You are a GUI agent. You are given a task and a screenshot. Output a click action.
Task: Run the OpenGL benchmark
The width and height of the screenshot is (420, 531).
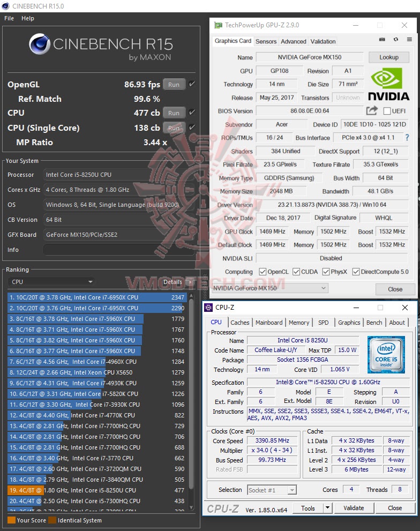[174, 84]
